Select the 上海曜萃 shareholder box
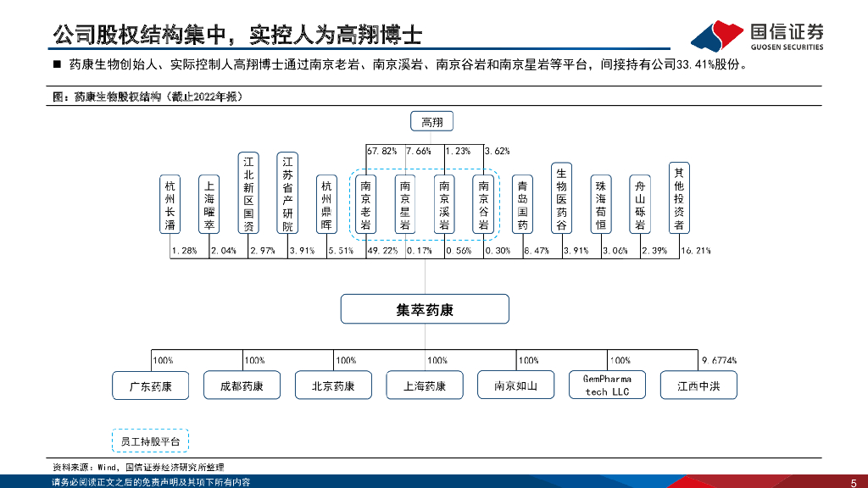This screenshot has width=868, height=488. tap(209, 204)
